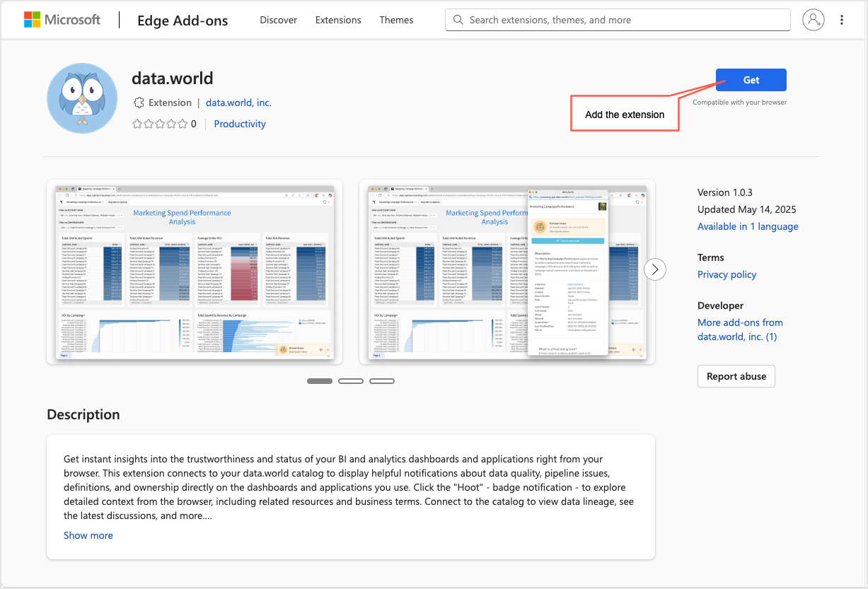Click the Description heading
Viewport: 868px width, 589px height.
tap(83, 414)
